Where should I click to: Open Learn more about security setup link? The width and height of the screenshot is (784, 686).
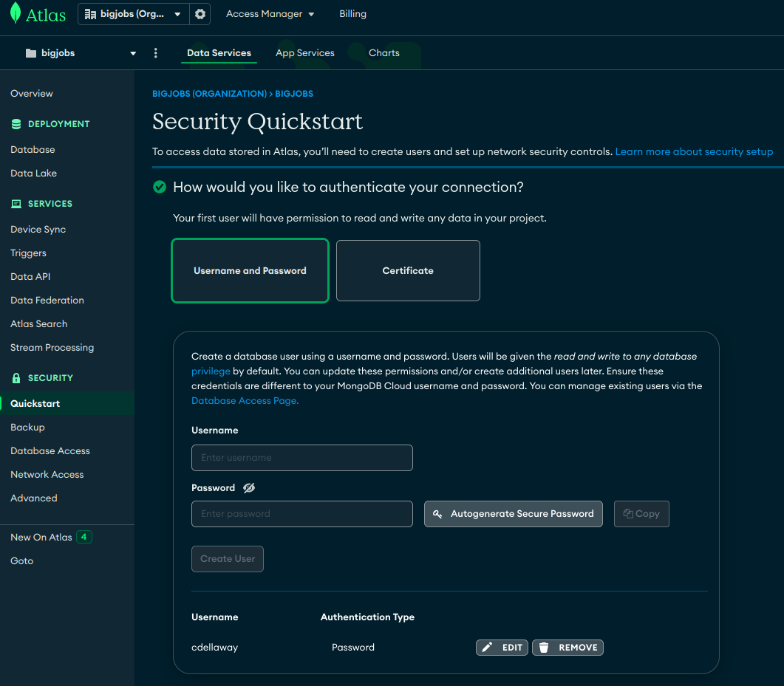(694, 151)
